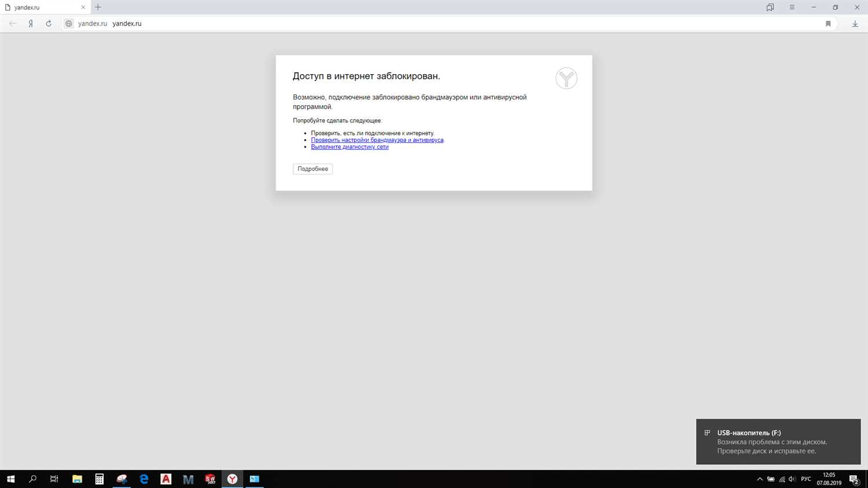
Task: Open the Wi-Fi network tray icon
Action: (782, 479)
